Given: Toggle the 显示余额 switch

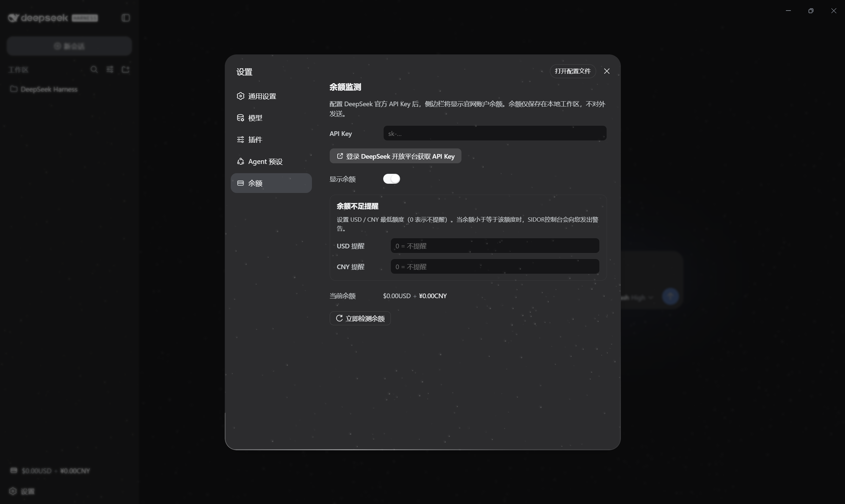Looking at the screenshot, I should click(391, 179).
